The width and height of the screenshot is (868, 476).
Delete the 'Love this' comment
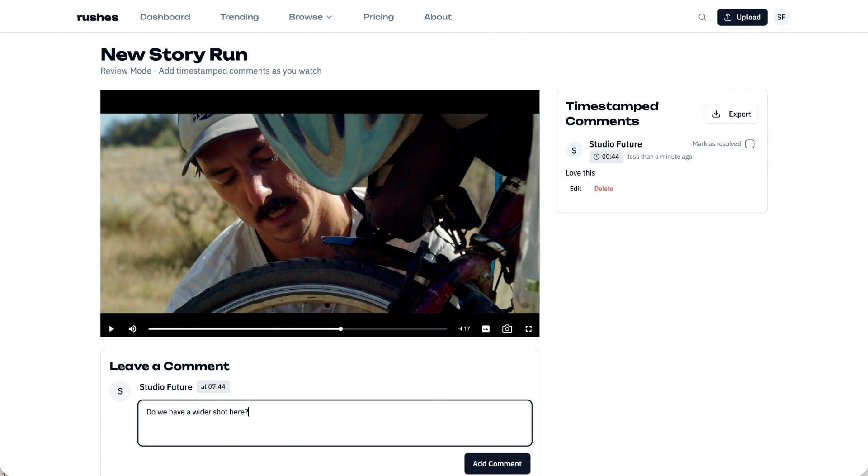click(x=604, y=189)
